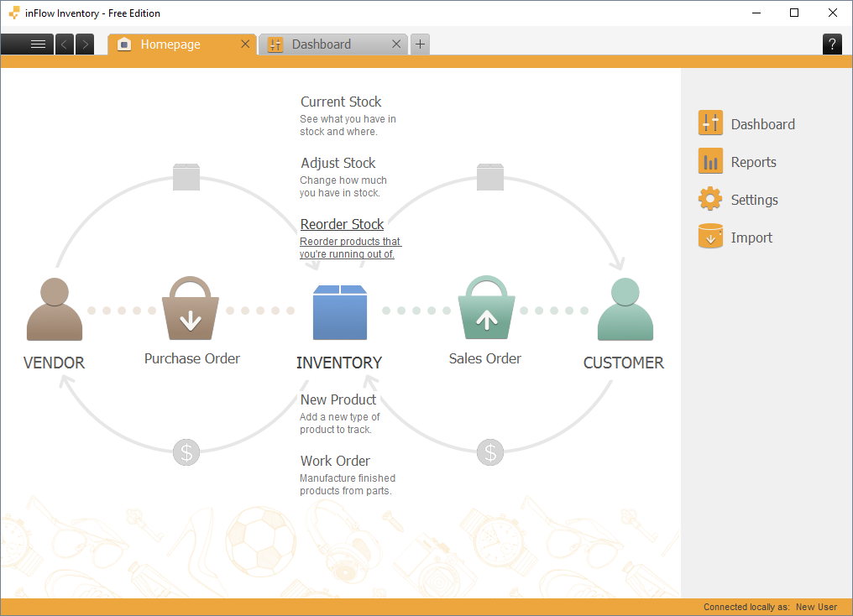Click the VENDOR label
The image size is (853, 616).
click(x=54, y=363)
